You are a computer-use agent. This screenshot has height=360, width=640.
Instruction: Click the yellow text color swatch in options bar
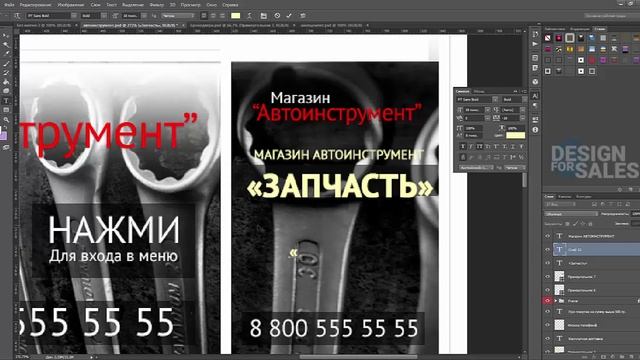[236, 16]
